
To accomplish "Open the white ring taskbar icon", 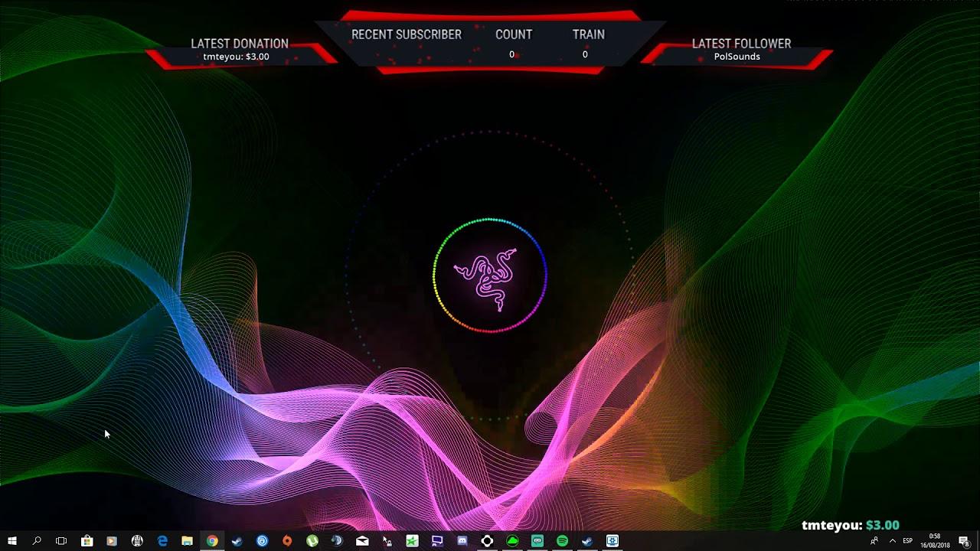I will pyautogui.click(x=487, y=541).
